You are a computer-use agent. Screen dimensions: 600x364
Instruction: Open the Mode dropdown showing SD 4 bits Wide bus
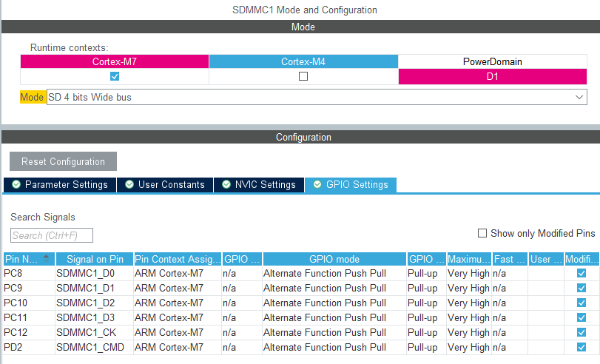(317, 97)
